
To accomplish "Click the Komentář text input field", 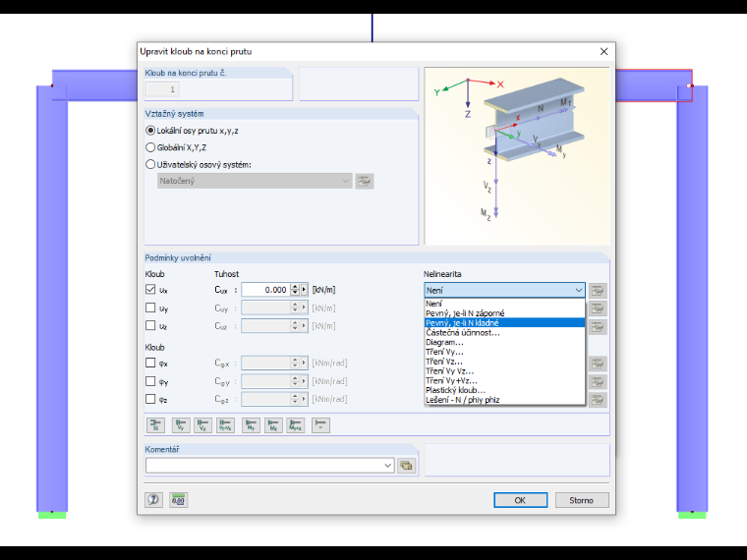I will 264,466.
